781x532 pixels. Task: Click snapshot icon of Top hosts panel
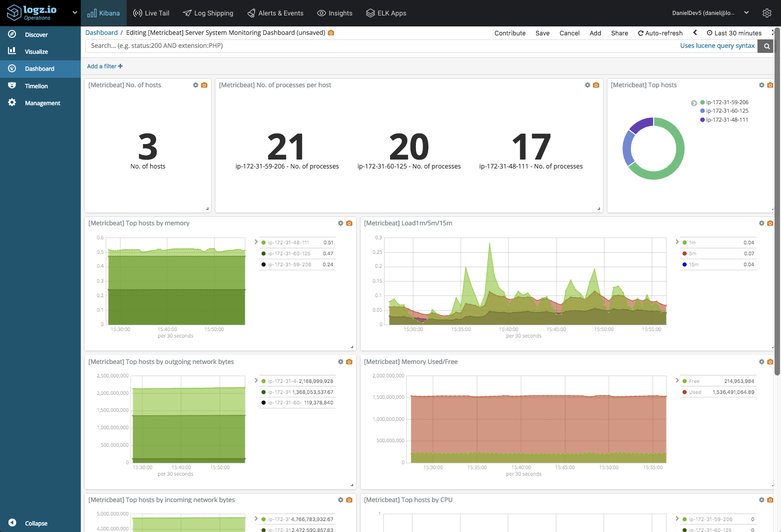pyautogui.click(x=770, y=85)
